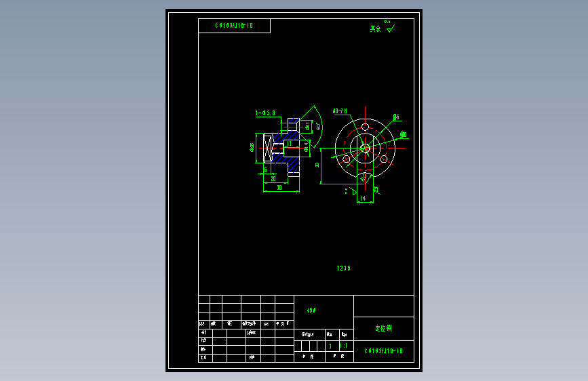Click the 'T235' heat treatment note

click(x=343, y=268)
